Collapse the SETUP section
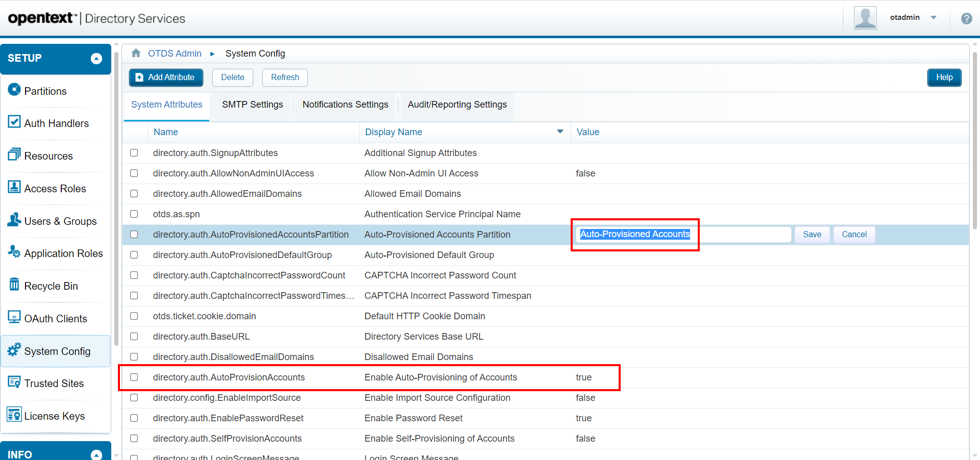980x460 pixels. pos(96,59)
